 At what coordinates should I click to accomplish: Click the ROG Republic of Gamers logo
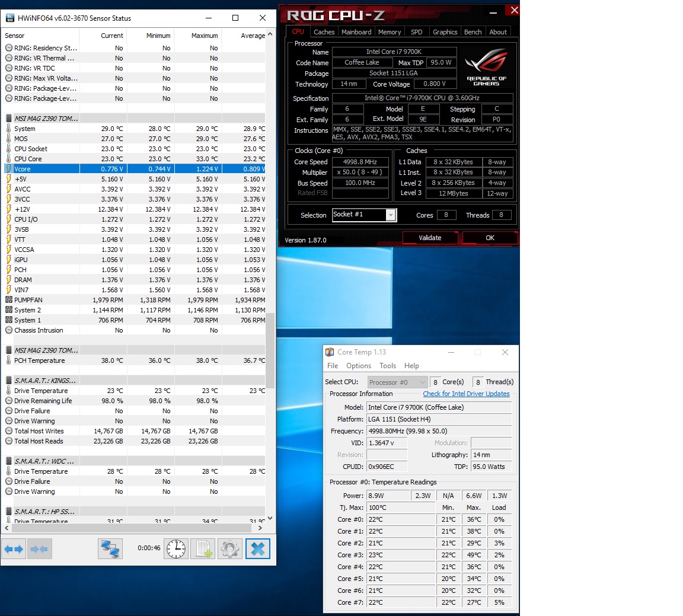point(487,66)
